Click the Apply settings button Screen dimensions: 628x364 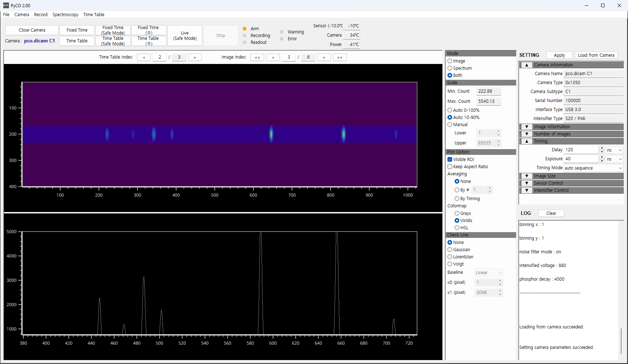(x=559, y=55)
